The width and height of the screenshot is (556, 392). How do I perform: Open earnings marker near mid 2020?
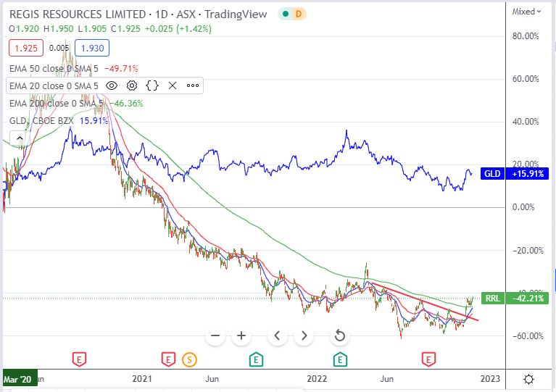pos(79,359)
